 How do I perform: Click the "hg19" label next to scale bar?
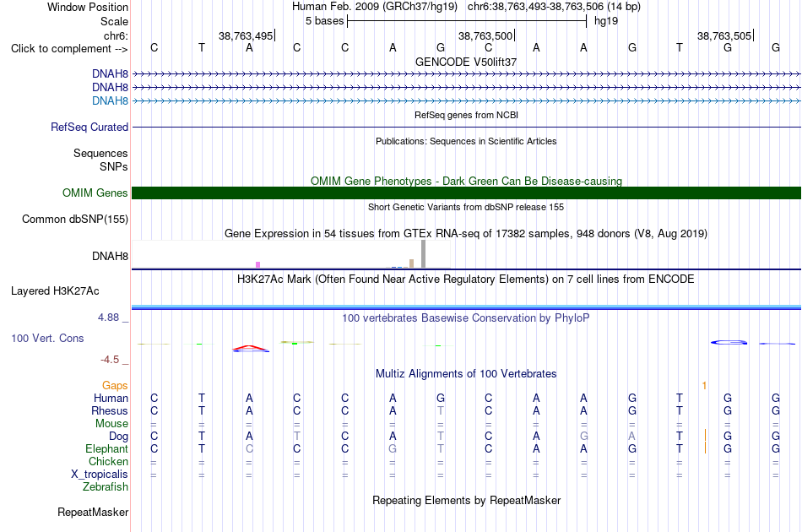606,21
